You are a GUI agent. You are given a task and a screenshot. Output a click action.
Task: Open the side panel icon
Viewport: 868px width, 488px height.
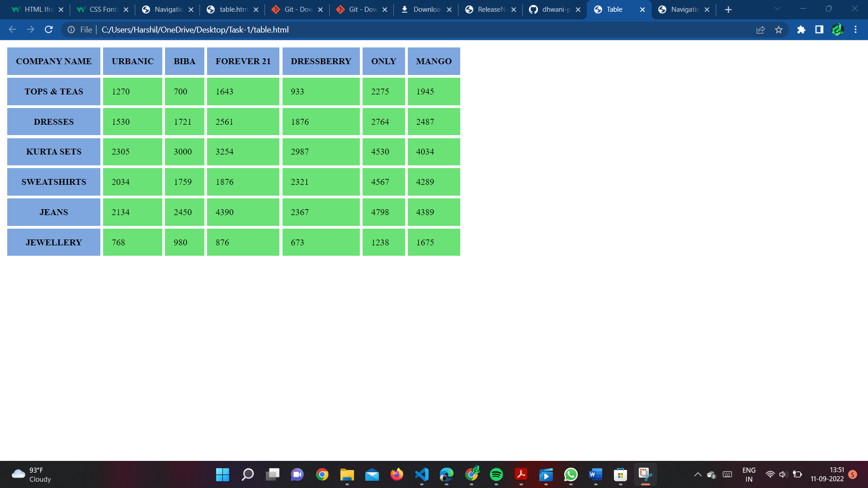[x=819, y=30]
